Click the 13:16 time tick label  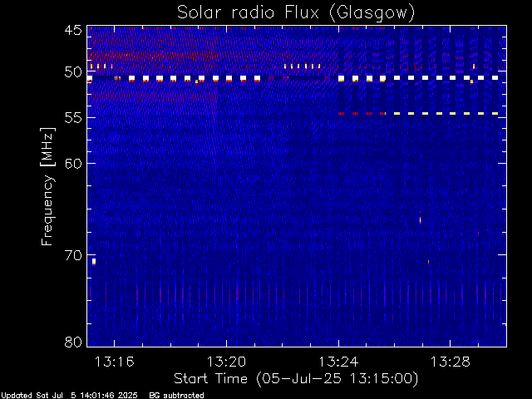click(x=115, y=362)
